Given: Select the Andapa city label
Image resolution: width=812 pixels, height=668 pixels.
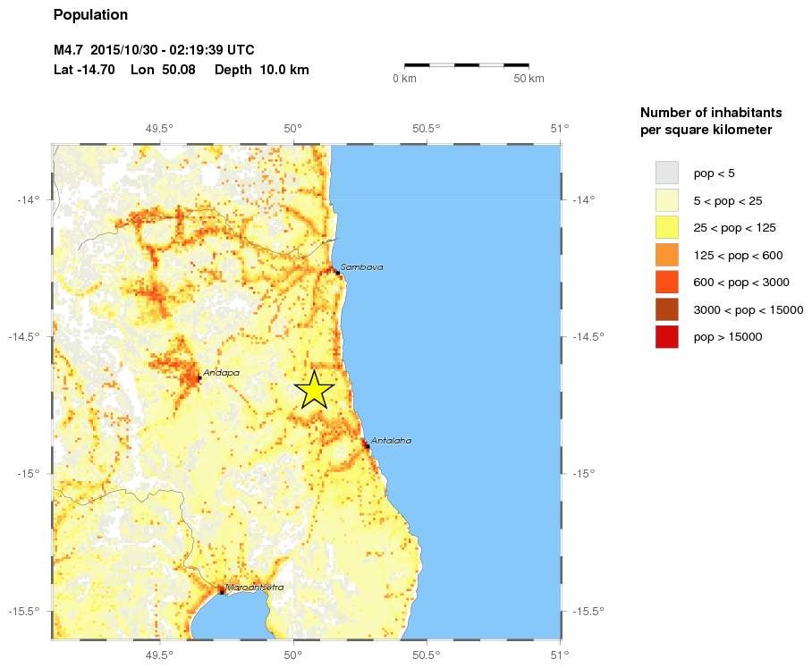Looking at the screenshot, I should pos(221,373).
